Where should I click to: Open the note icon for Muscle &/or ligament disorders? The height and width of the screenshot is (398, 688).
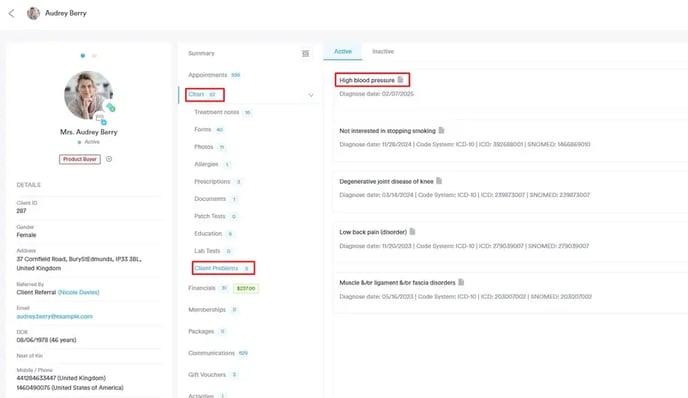click(461, 282)
